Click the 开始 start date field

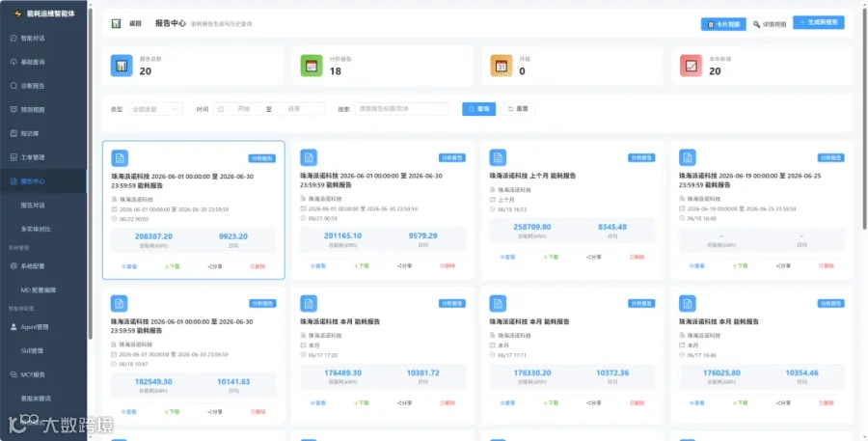pos(244,109)
